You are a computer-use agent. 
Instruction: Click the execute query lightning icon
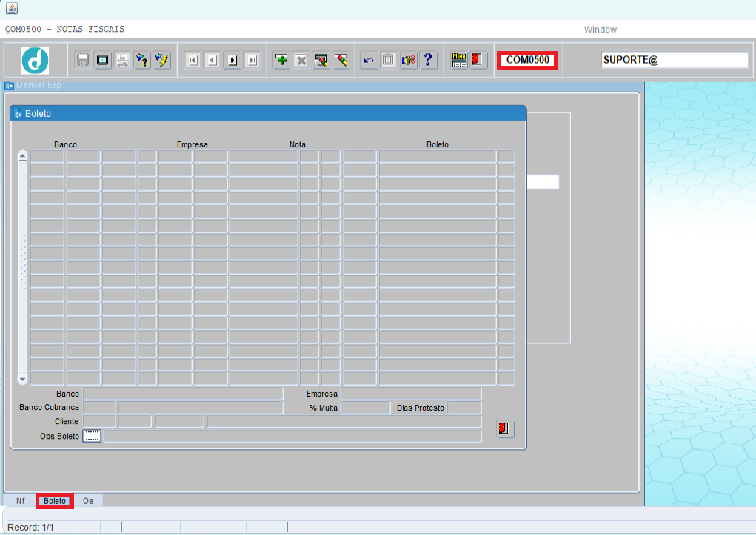[x=162, y=61]
